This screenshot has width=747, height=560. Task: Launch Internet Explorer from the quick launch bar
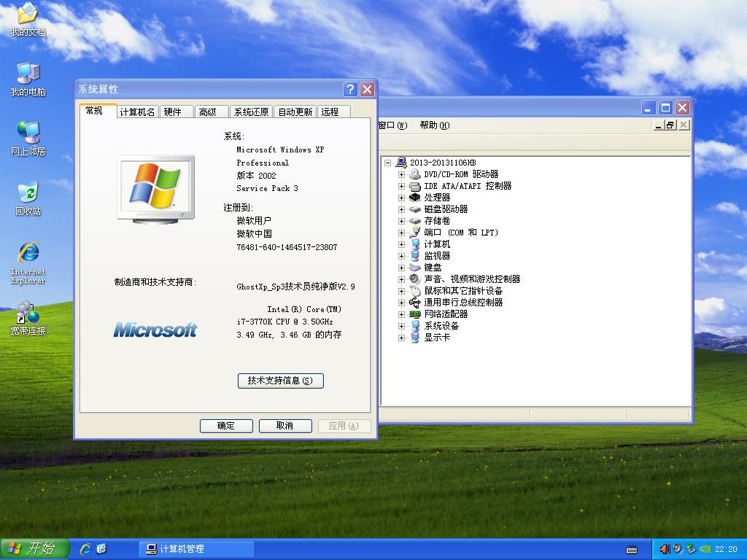pos(86,549)
